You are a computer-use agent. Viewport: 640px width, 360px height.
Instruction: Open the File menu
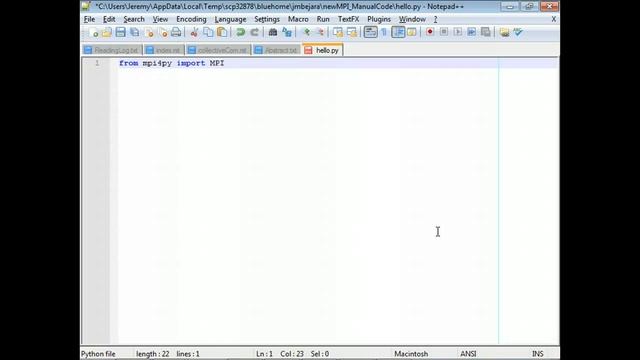pyautogui.click(x=89, y=19)
